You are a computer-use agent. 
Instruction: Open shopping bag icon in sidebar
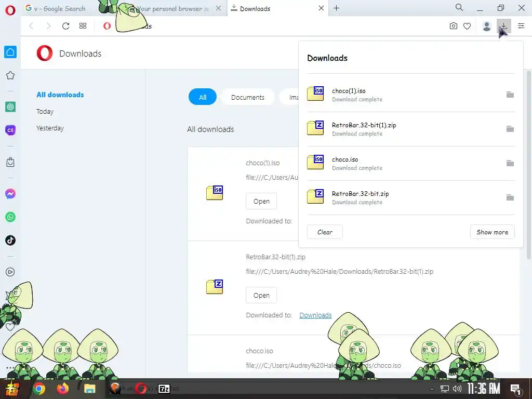coord(10,162)
